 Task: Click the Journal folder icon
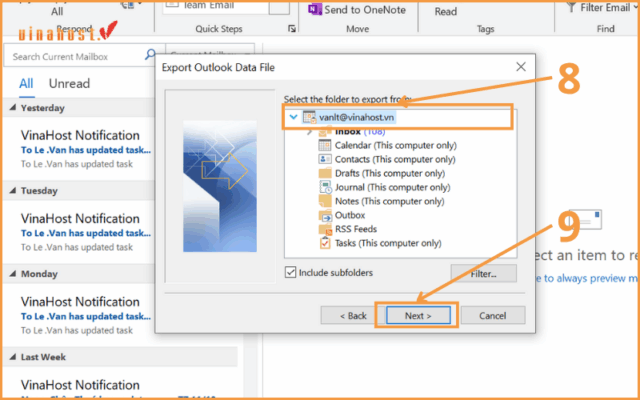click(325, 187)
